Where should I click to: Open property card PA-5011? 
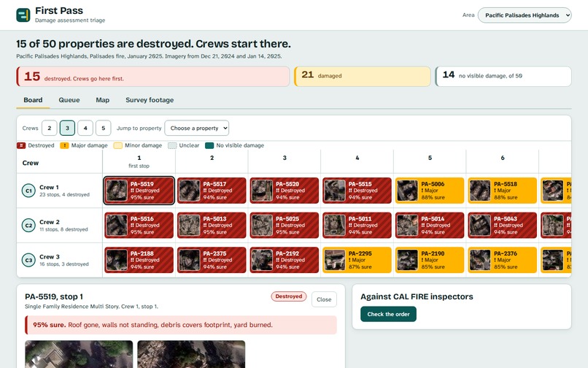[357, 226]
